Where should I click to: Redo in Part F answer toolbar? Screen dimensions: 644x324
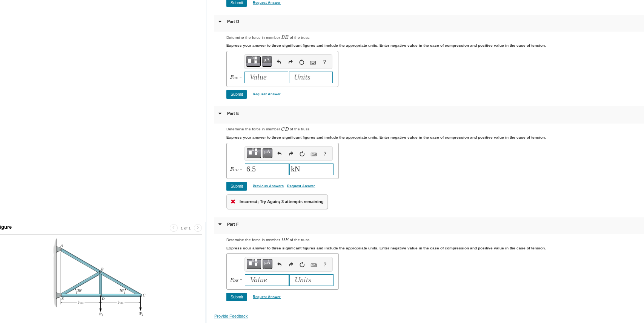click(x=291, y=265)
